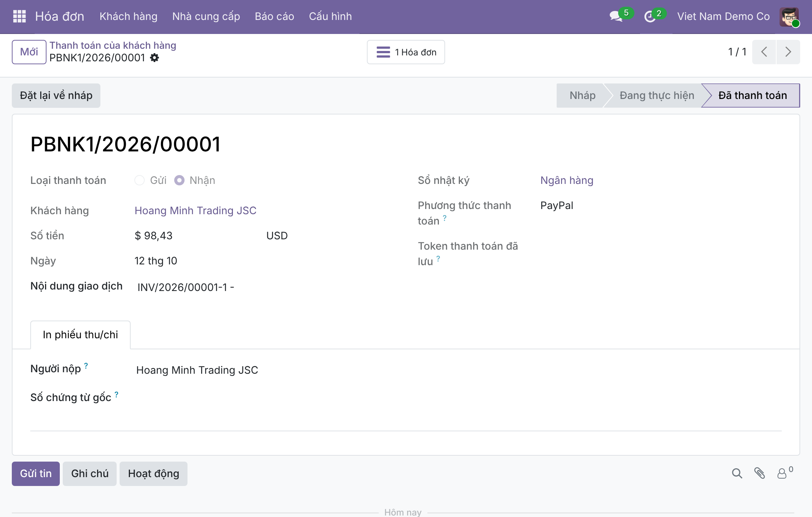Open customer Hoang Minh Trading JSC link

tap(195, 210)
